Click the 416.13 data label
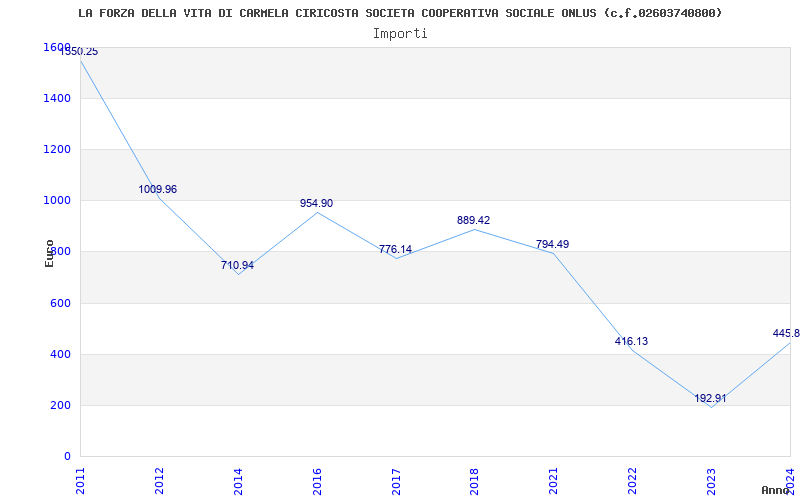The image size is (800, 500). coord(632,341)
